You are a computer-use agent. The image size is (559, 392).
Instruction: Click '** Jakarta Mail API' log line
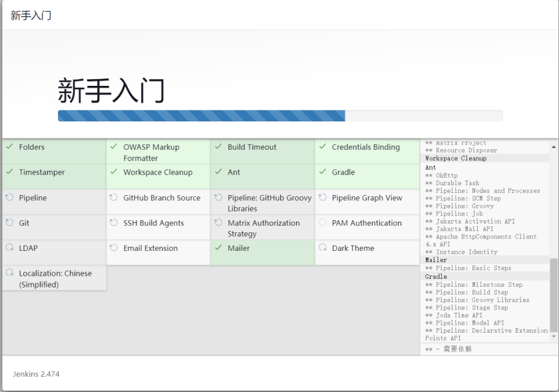click(x=459, y=229)
